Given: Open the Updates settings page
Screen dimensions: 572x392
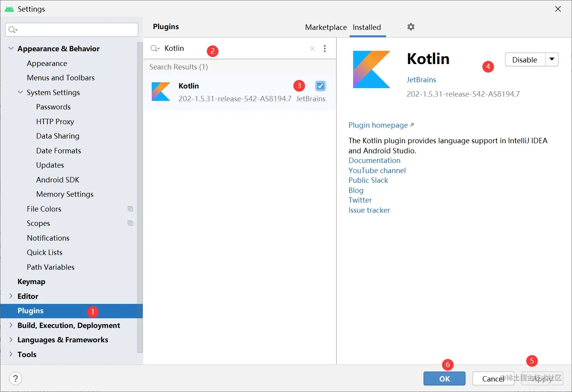Looking at the screenshot, I should pos(50,165).
